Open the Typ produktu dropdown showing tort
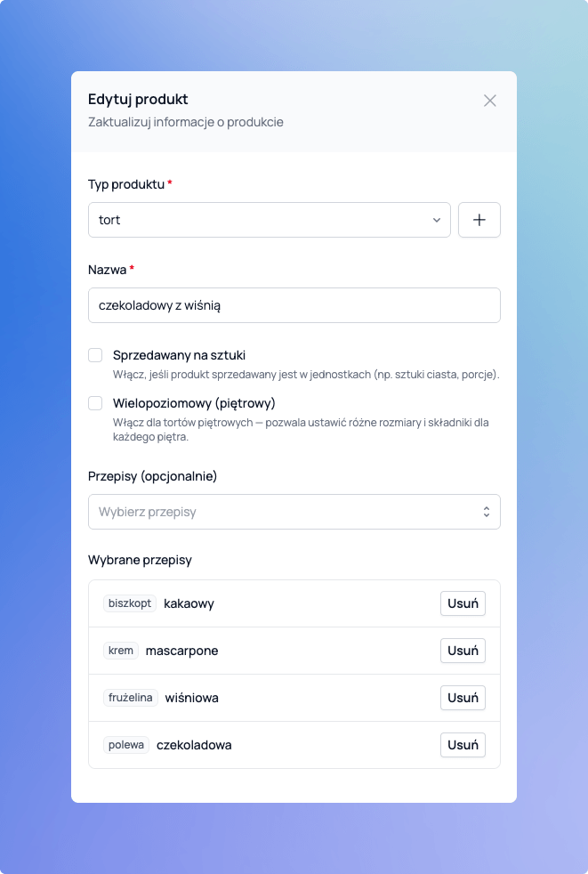Image resolution: width=588 pixels, height=874 pixels. click(269, 220)
